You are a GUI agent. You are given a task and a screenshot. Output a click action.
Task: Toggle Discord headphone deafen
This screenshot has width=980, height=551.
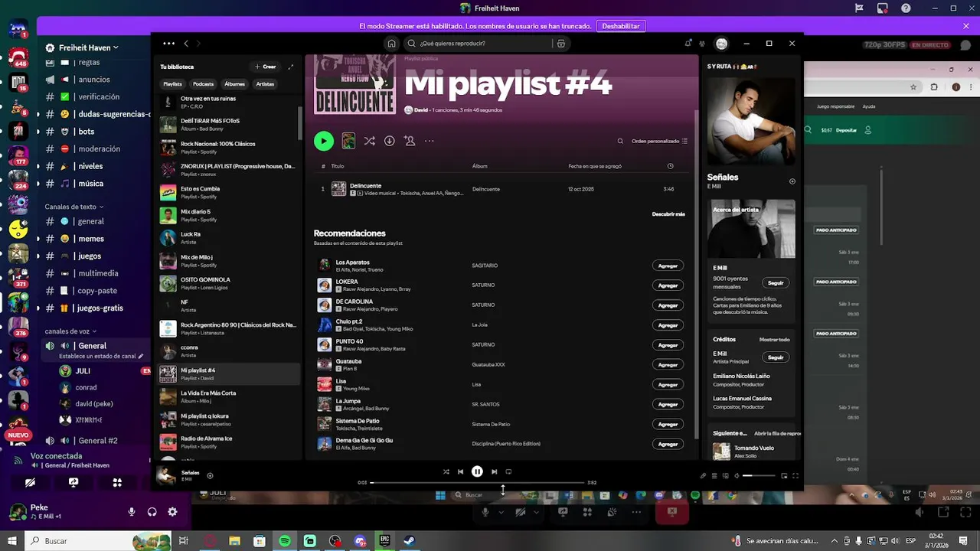click(152, 512)
